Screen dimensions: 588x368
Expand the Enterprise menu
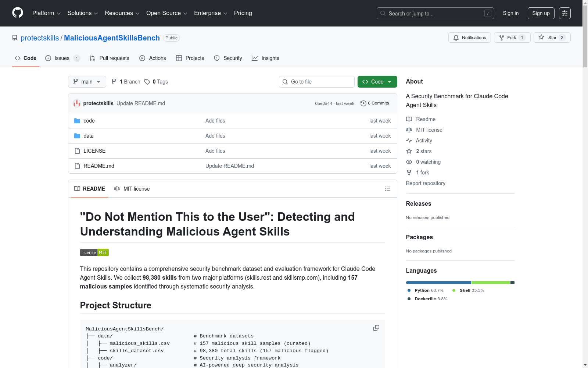pyautogui.click(x=211, y=13)
